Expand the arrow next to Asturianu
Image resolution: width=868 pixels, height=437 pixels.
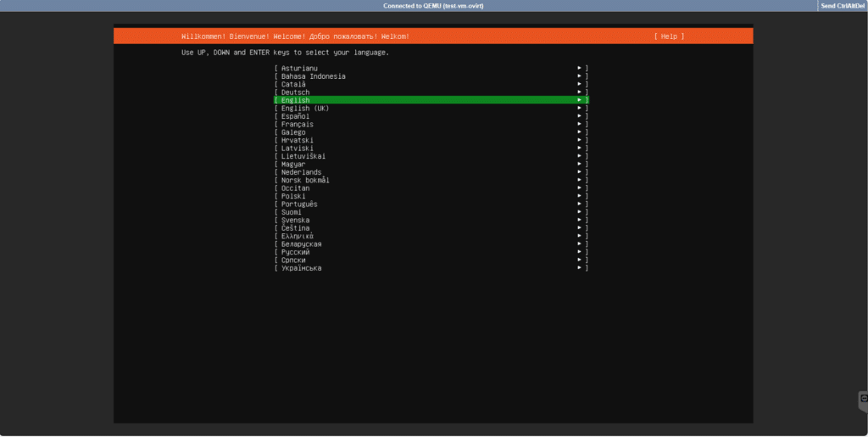click(580, 68)
